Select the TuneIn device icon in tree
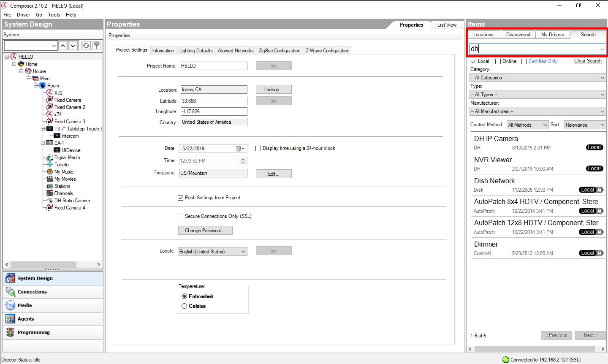 (x=50, y=165)
